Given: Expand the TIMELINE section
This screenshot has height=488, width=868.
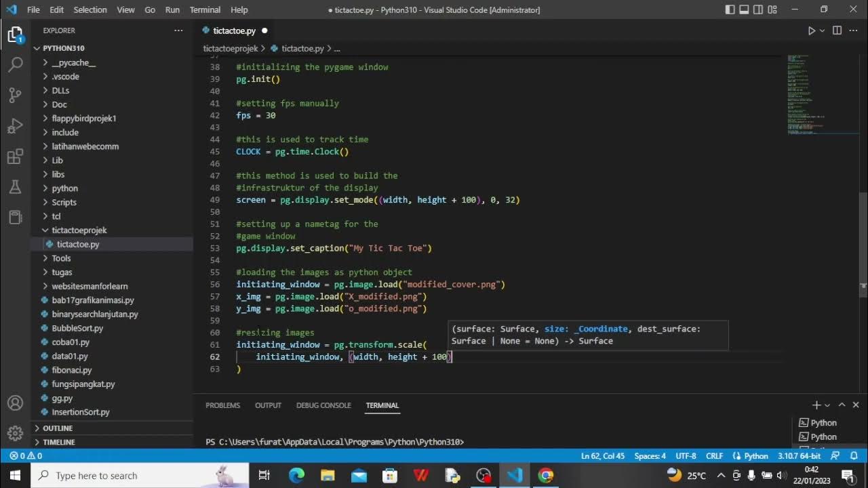Looking at the screenshot, I should pos(112,442).
